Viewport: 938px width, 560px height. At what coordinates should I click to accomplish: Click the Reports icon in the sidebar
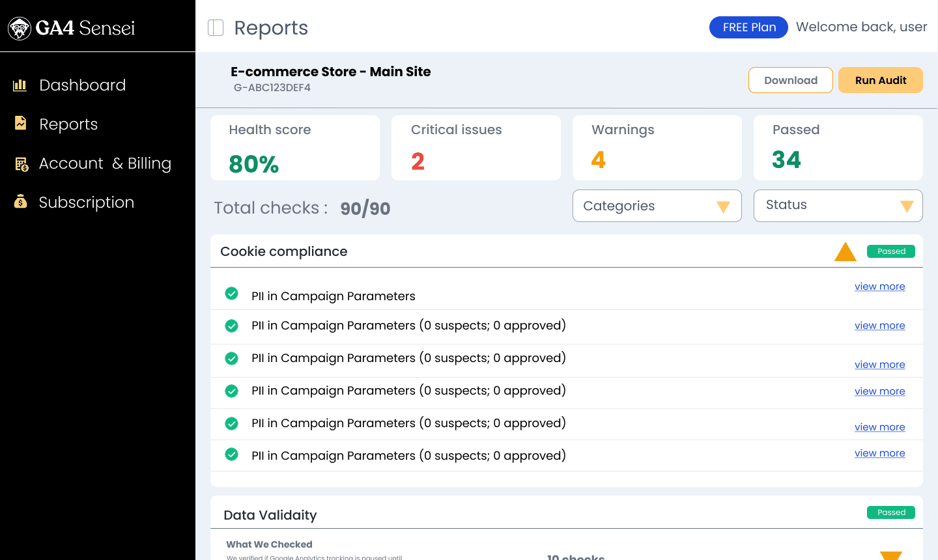[20, 124]
